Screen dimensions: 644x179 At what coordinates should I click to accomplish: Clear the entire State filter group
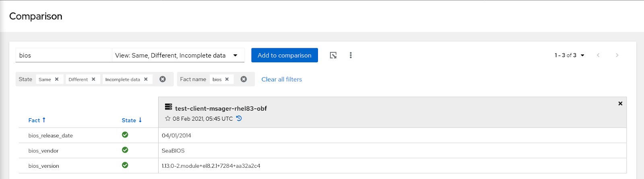[163, 79]
